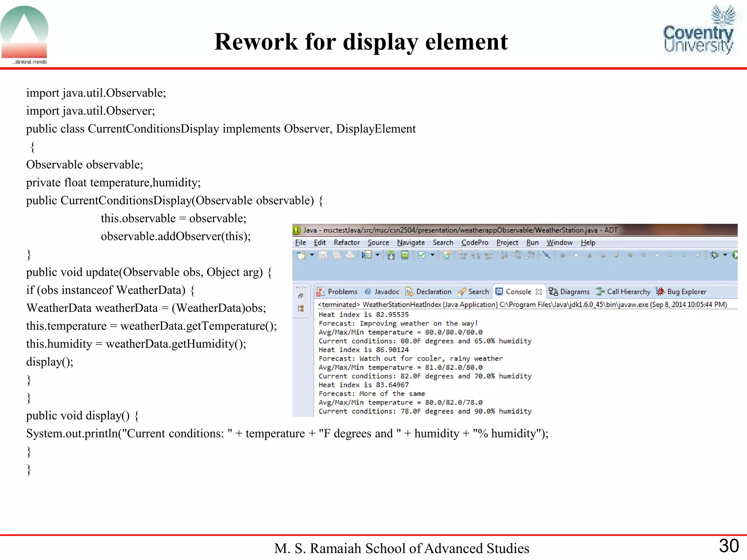Close the Console tab via its X

point(539,292)
